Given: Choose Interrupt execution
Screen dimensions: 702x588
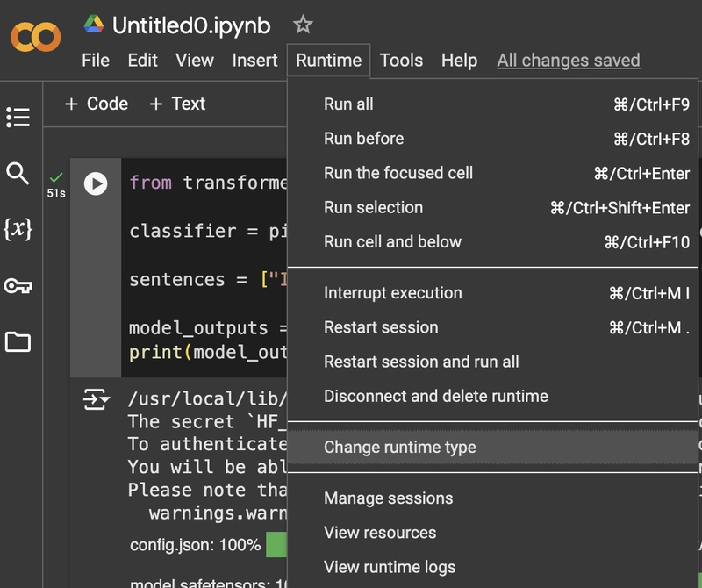Looking at the screenshot, I should (x=492, y=293).
